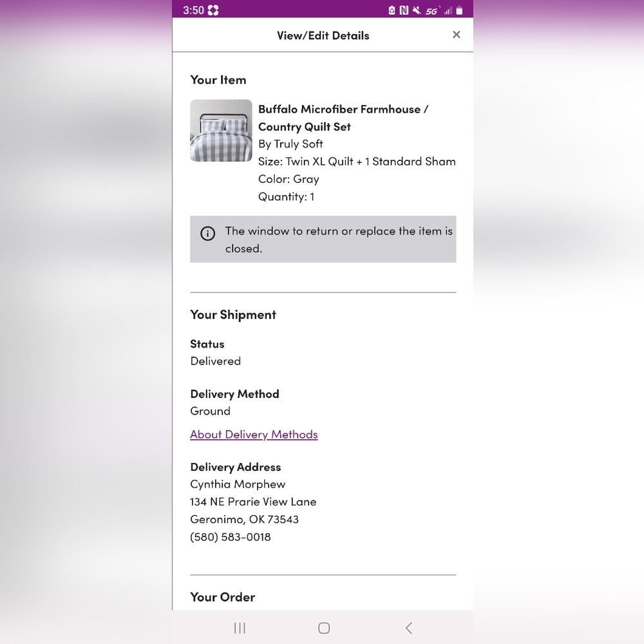The height and width of the screenshot is (644, 644).
Task: Tap the 'Size: Twin XL Quilt' text
Action: point(357,162)
